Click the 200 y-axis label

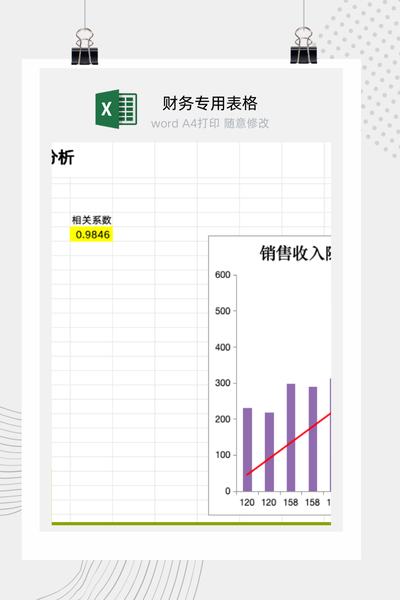coord(222,419)
